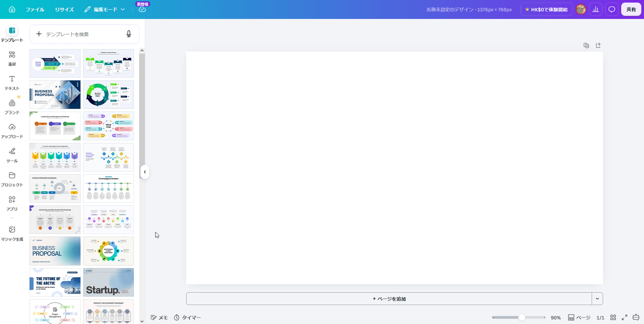Image resolution: width=644 pixels, height=324 pixels.
Task: Open the analytics bar chart icon
Action: point(595,9)
